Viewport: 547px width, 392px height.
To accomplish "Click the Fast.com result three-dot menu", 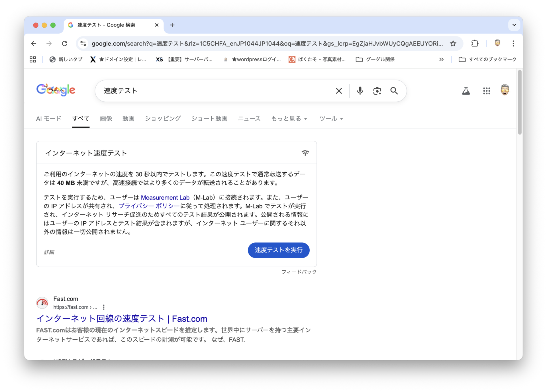I will pyautogui.click(x=104, y=307).
